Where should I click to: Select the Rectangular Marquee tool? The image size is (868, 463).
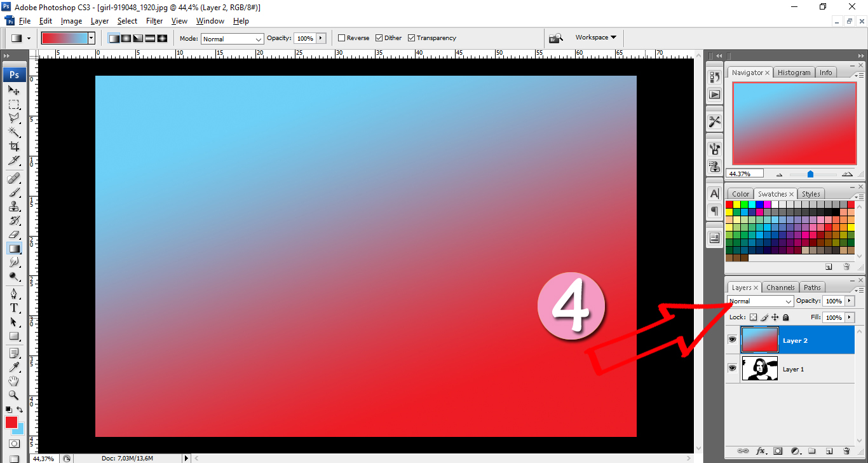(14, 104)
